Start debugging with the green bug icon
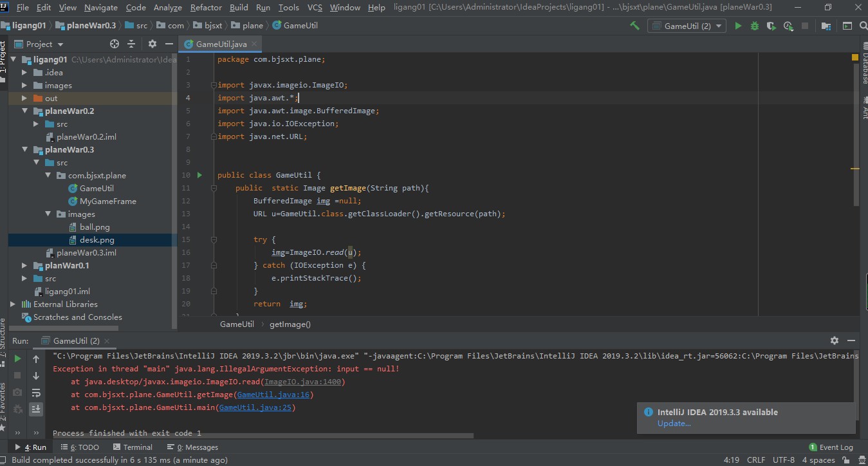The width and height of the screenshot is (868, 466). [x=755, y=26]
